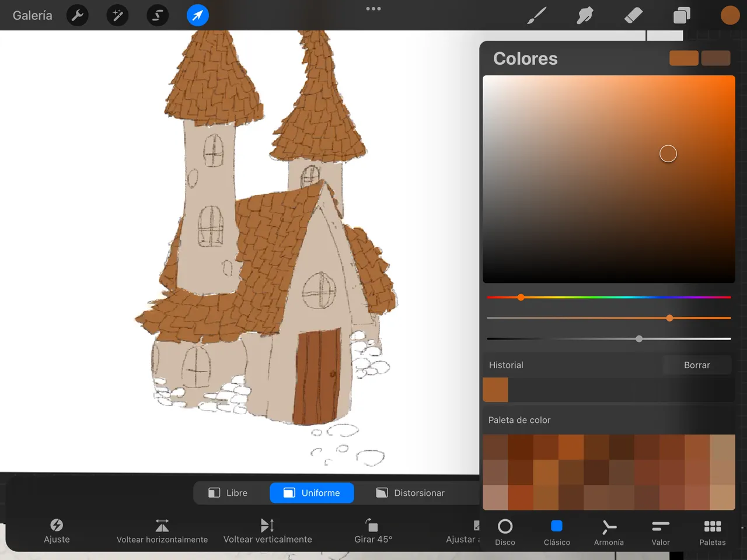
Task: Open the Actions wrench menu
Action: point(78,15)
